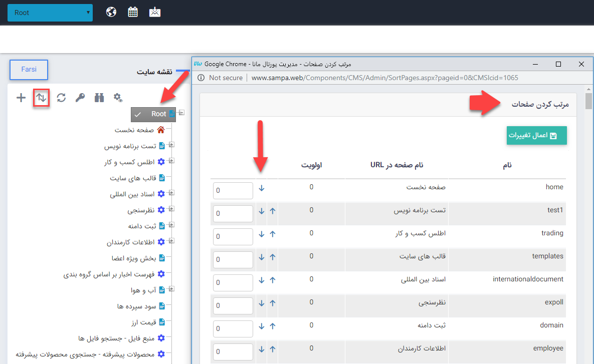Open the Root dropdown selector

coord(50,13)
